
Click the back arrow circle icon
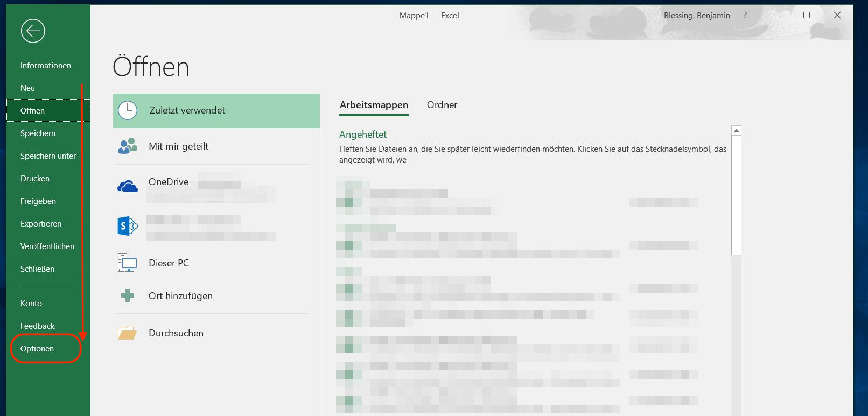(x=33, y=31)
